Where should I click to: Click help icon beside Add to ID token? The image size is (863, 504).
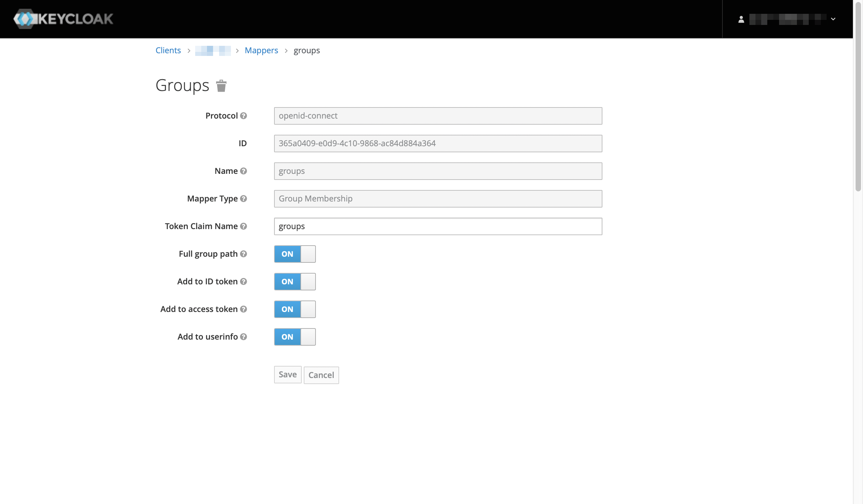point(243,281)
